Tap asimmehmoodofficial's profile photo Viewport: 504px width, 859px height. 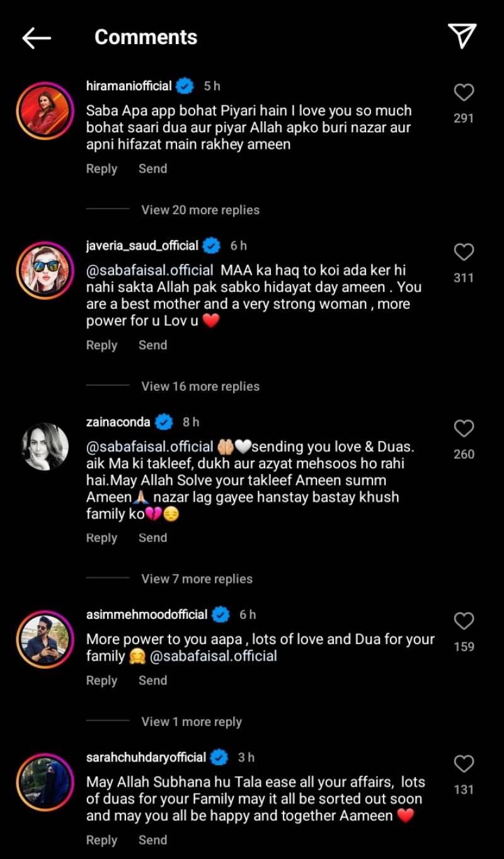click(42, 638)
